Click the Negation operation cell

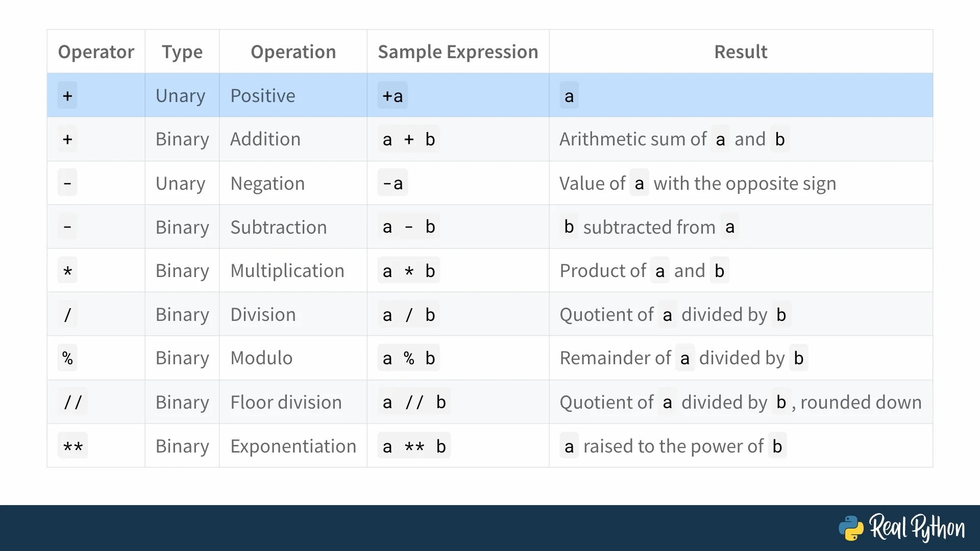coord(267,184)
